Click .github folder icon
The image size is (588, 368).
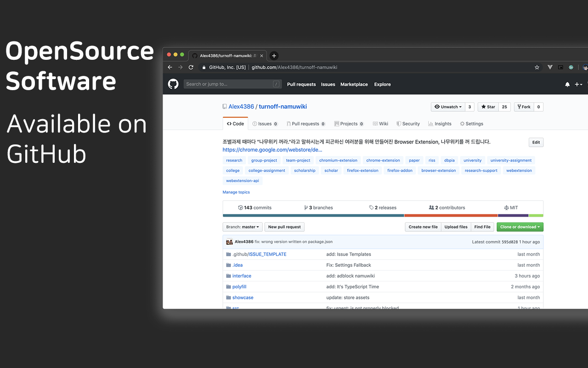(x=228, y=254)
